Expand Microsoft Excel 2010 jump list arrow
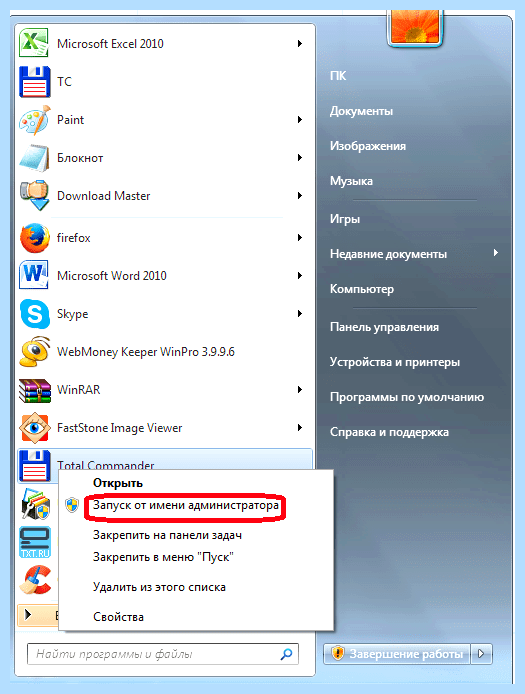The image size is (525, 694). pyautogui.click(x=300, y=43)
